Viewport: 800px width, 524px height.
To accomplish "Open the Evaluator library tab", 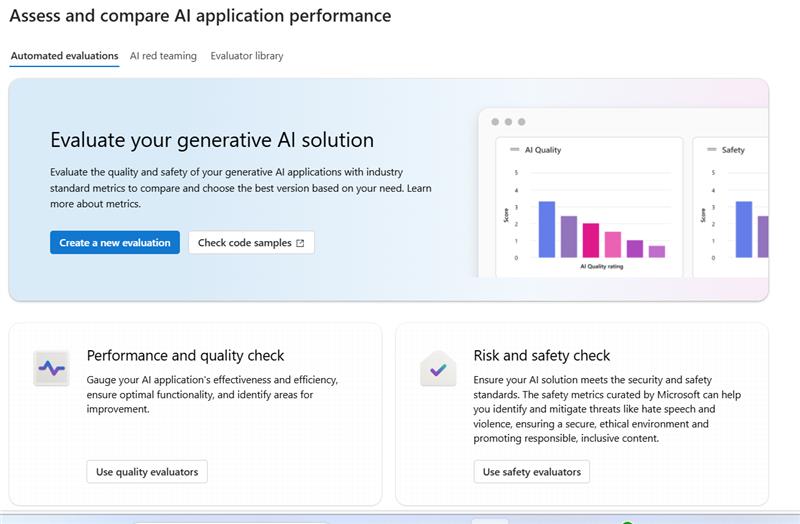I will point(246,56).
